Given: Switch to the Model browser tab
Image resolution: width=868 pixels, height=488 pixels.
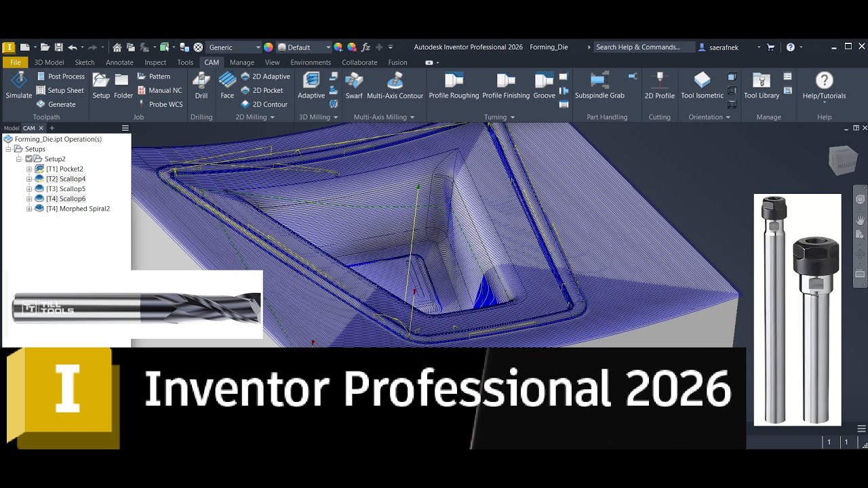Looking at the screenshot, I should pos(12,128).
